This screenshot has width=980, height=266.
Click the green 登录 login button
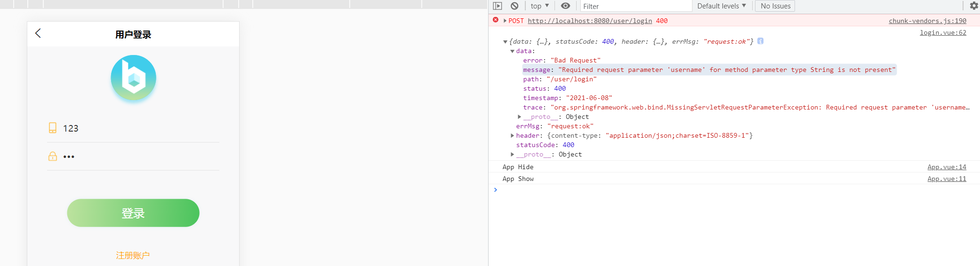coord(133,213)
